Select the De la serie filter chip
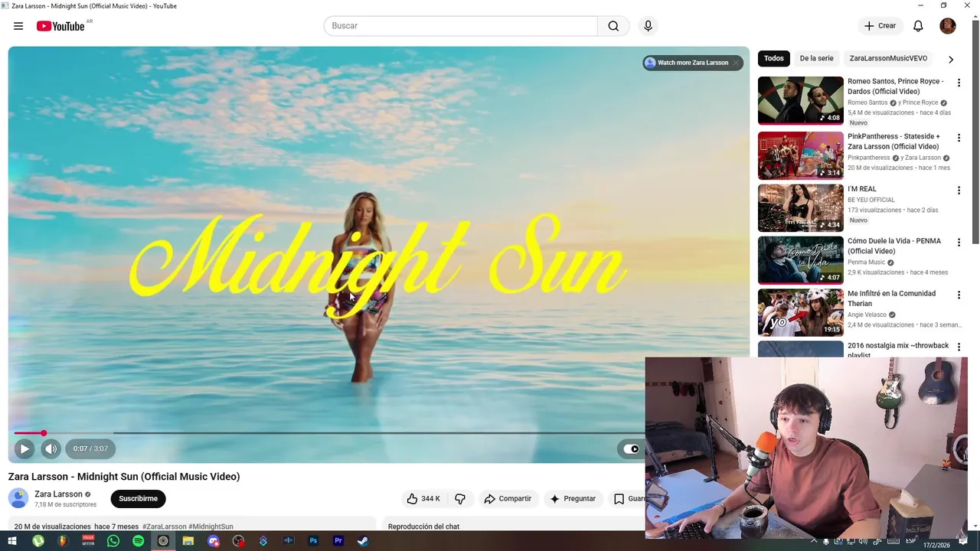Viewport: 980px width, 551px height. tap(816, 58)
